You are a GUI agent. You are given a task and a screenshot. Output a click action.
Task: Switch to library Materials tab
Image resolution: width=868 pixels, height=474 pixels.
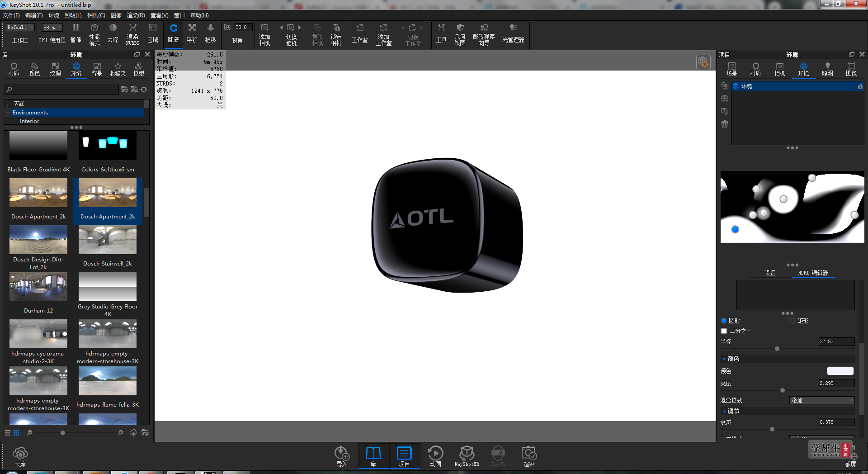[x=14, y=69]
